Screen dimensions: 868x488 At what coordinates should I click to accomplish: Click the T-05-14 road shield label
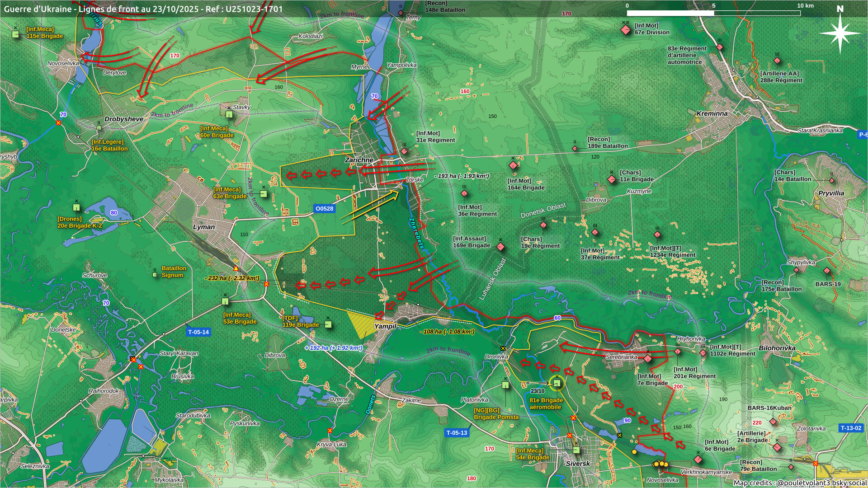[x=198, y=332]
